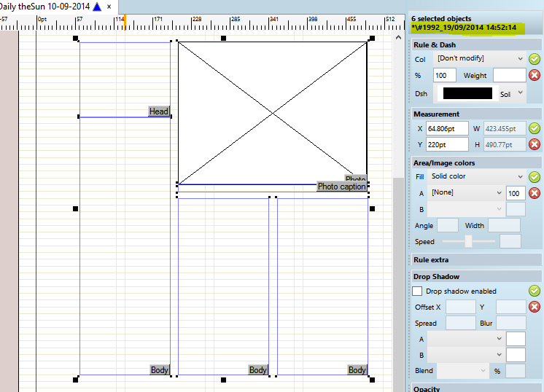The width and height of the screenshot is (544, 392).
Task: Click the W width field 423.455pt
Action: coord(505,128)
